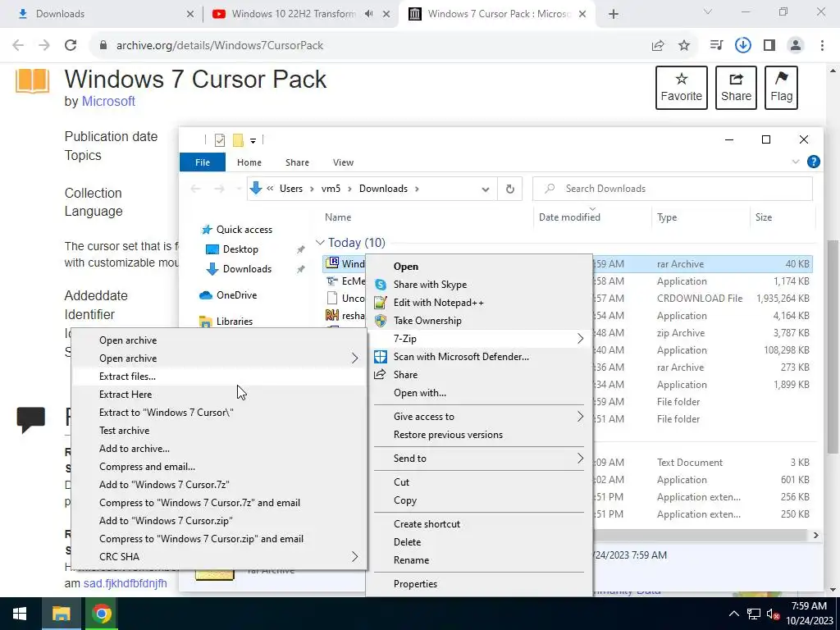Choose Properties in context menu

point(479,584)
